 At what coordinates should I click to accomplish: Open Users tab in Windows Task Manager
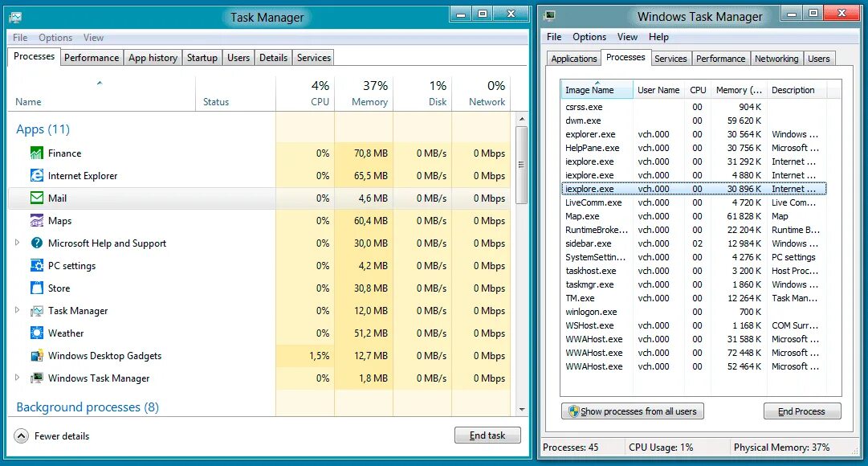(819, 59)
